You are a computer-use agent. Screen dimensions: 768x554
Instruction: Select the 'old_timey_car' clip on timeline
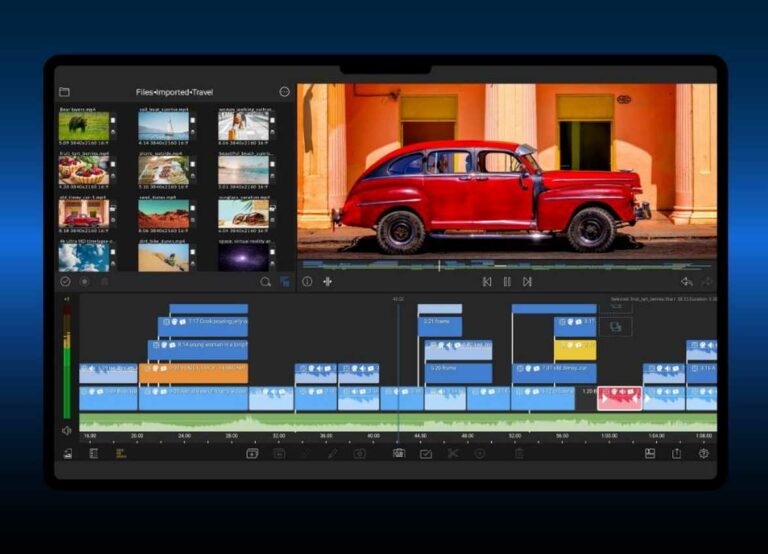(554, 373)
